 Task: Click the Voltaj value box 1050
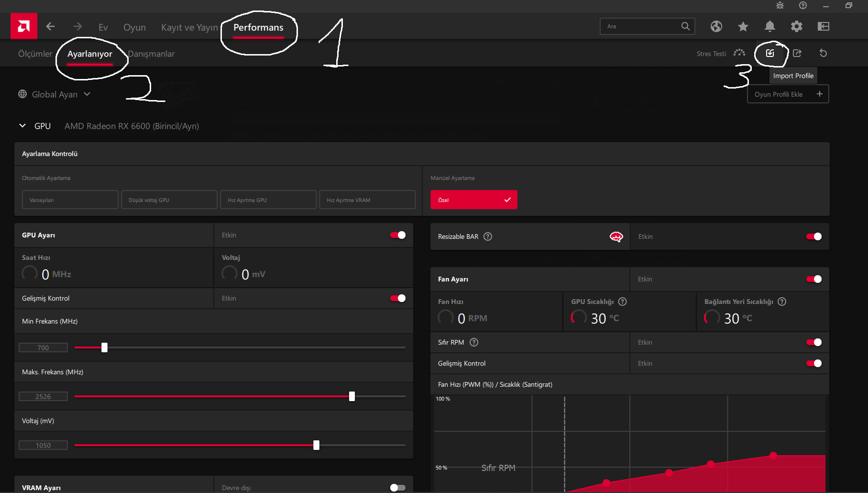click(43, 445)
